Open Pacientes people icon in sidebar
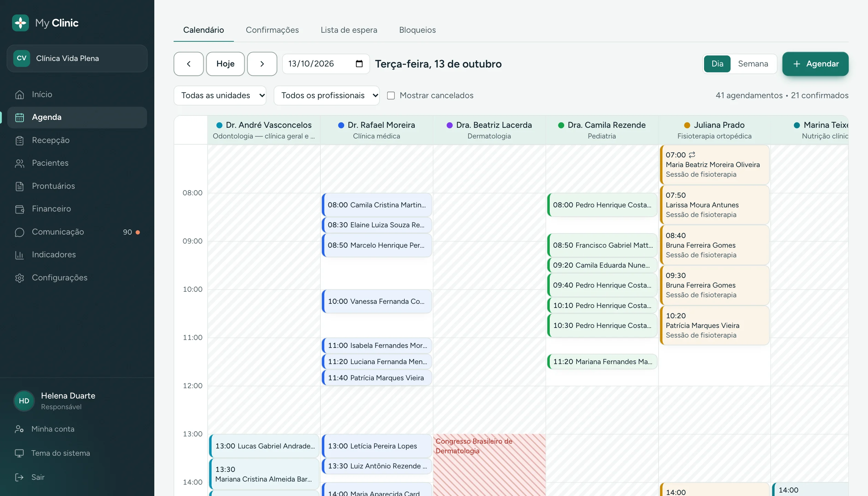 tap(20, 163)
